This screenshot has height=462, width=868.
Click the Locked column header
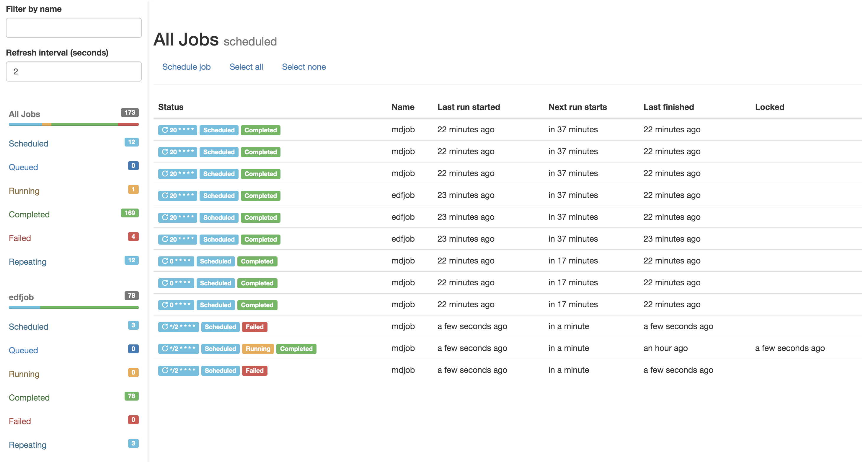tap(769, 107)
